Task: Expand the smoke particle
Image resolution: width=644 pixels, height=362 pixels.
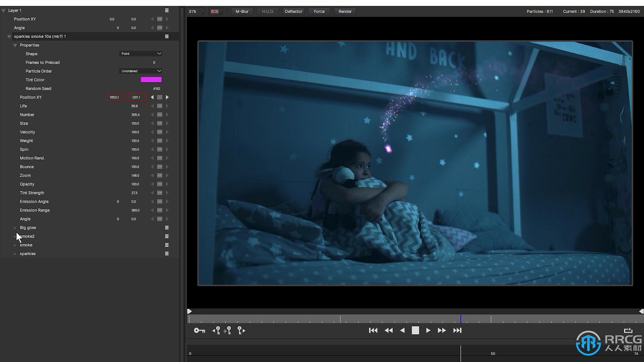Action: pyautogui.click(x=15, y=245)
